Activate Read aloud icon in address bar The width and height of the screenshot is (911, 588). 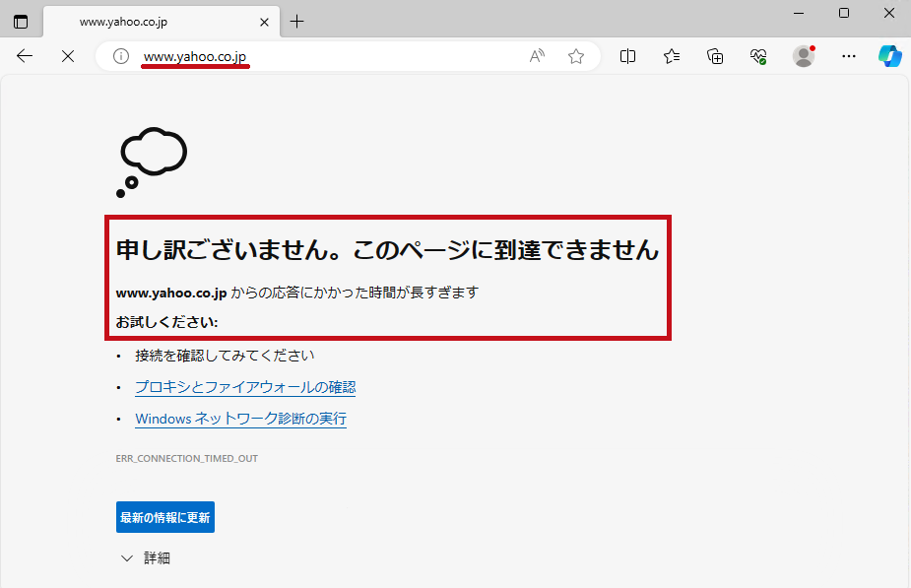537,56
